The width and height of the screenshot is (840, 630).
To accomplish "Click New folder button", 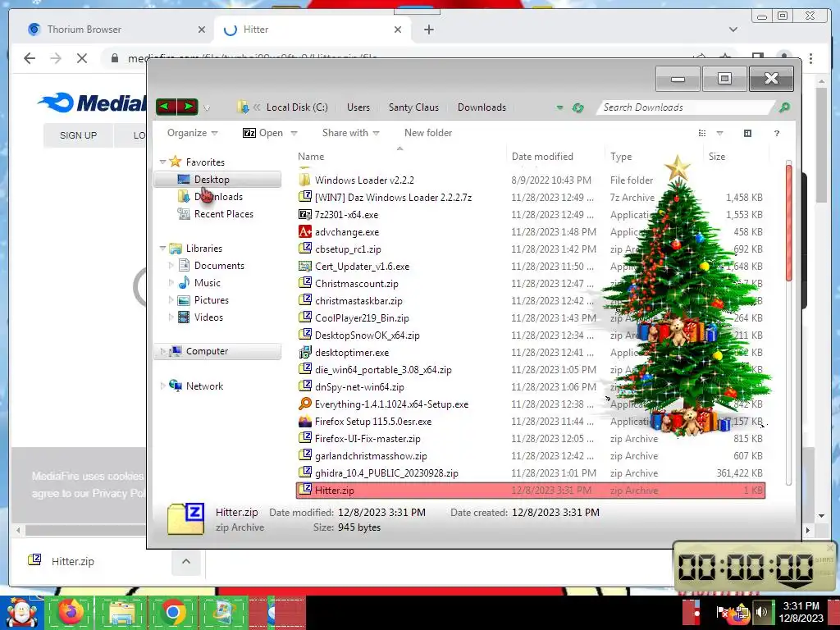I will coord(428,133).
